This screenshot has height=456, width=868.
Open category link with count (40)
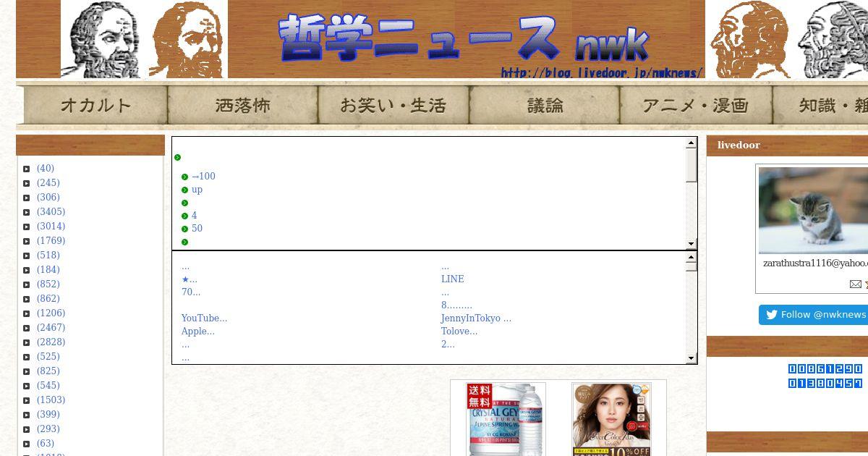pyautogui.click(x=46, y=169)
